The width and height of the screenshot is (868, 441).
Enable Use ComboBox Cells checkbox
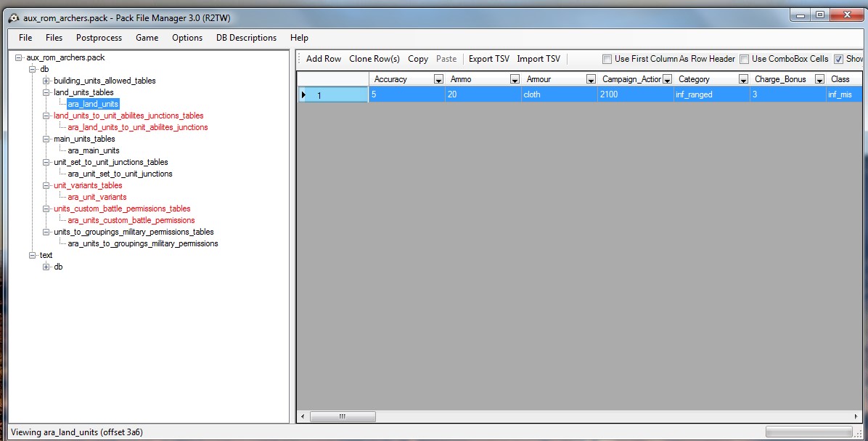pyautogui.click(x=744, y=59)
